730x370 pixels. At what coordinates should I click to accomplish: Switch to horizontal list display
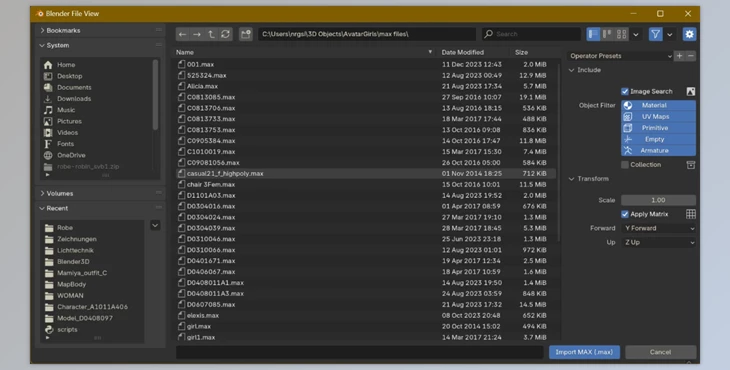coord(607,34)
